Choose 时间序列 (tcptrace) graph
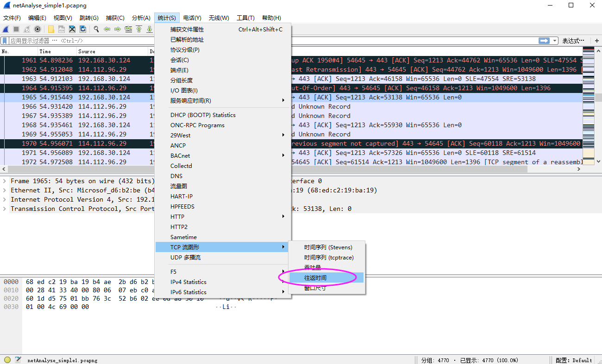The width and height of the screenshot is (602, 364). point(326,257)
